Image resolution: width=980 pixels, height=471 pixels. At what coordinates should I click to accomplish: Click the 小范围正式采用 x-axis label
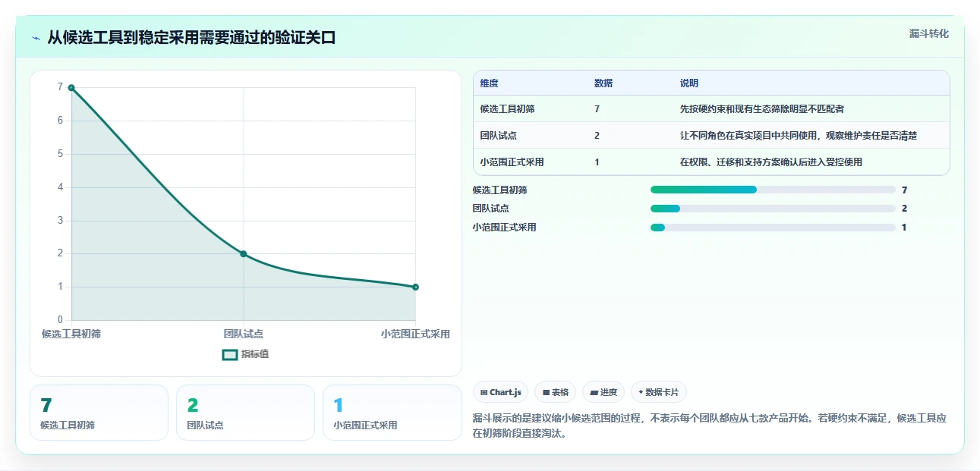coord(415,334)
